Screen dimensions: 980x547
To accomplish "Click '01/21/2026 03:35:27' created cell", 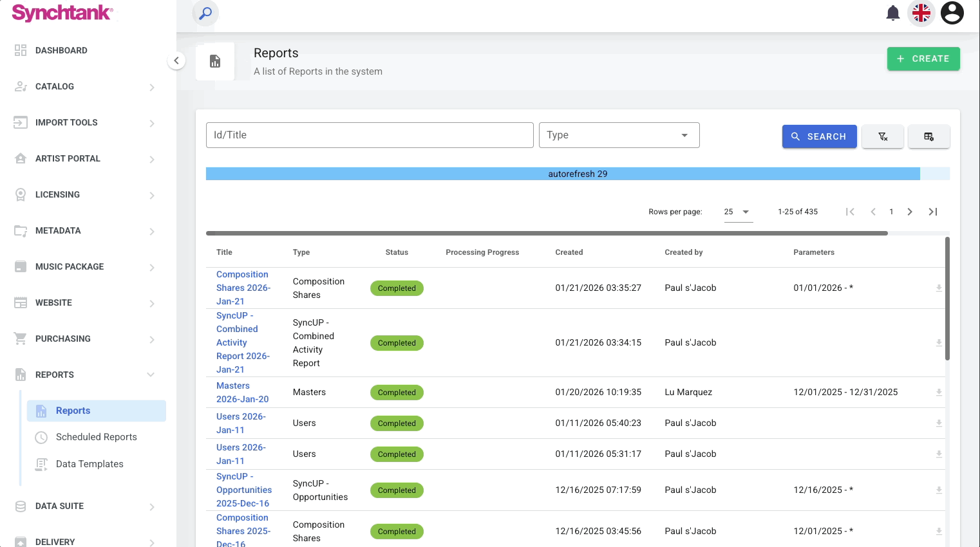I will point(598,288).
